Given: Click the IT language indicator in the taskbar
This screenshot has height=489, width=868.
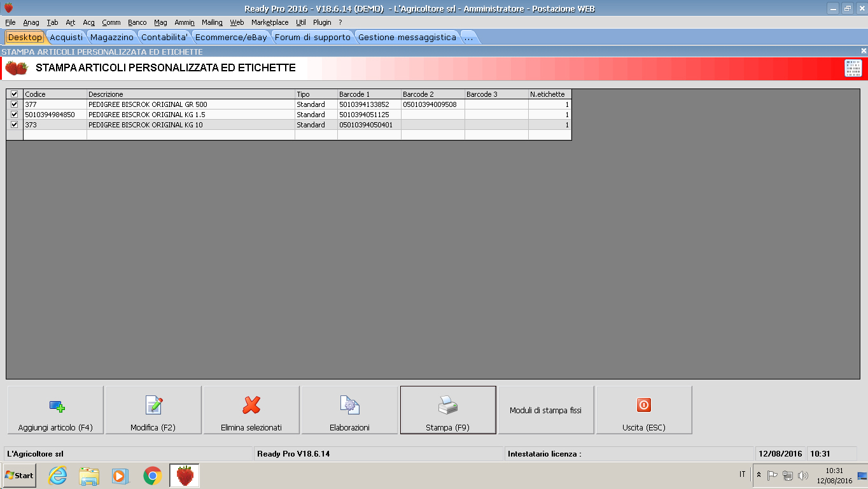Looking at the screenshot, I should [743, 474].
